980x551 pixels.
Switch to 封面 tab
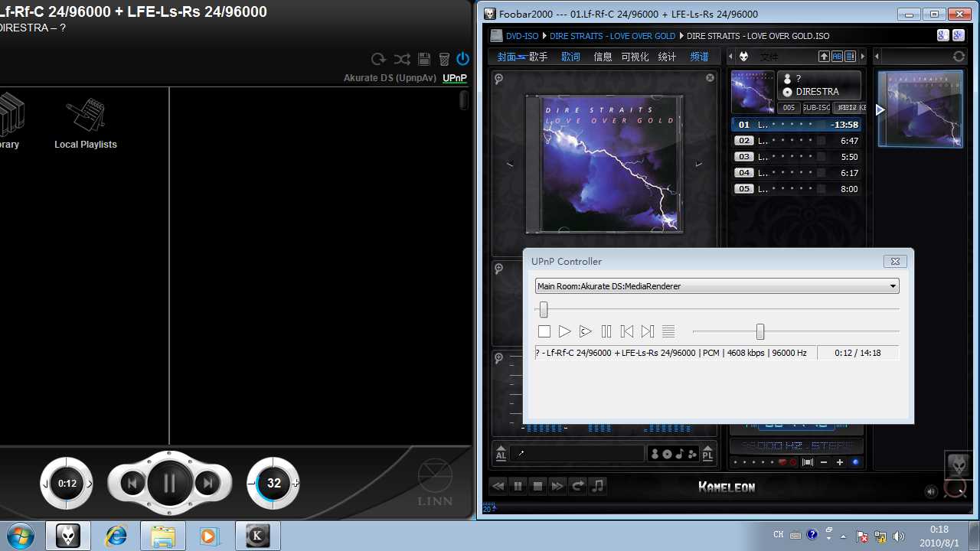click(507, 57)
